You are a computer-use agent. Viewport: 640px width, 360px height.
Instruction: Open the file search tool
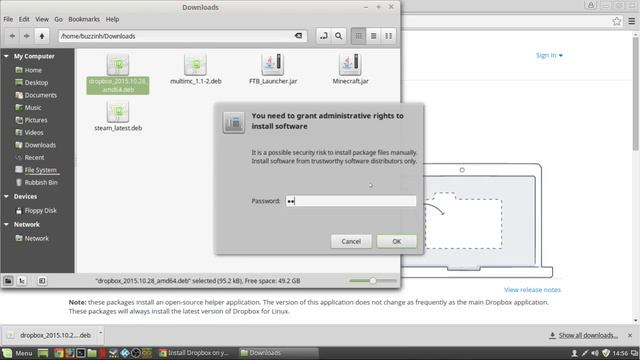(339, 36)
